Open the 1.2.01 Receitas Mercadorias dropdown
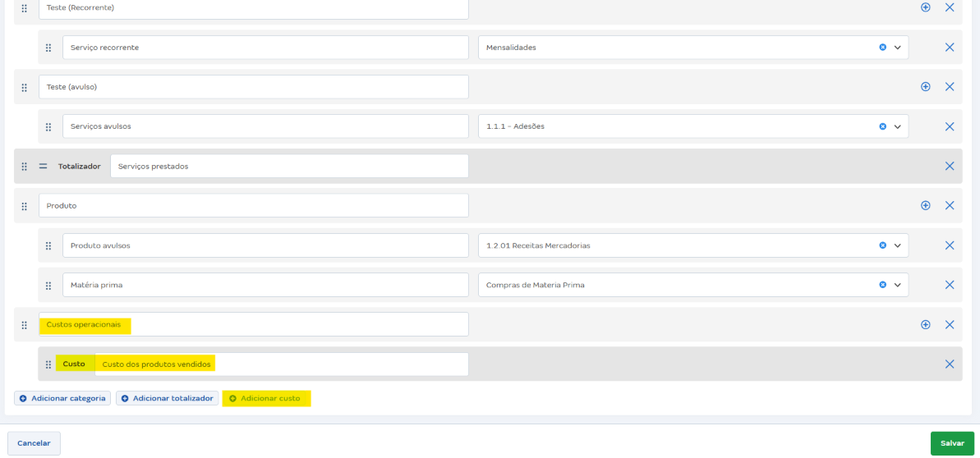 point(898,245)
